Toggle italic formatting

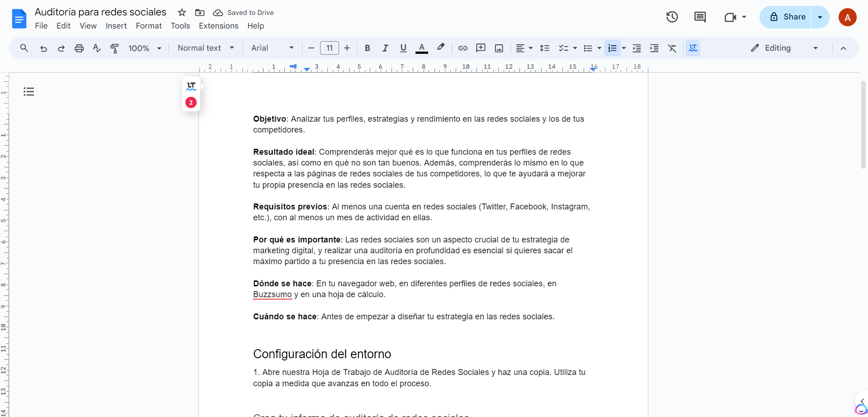(385, 48)
